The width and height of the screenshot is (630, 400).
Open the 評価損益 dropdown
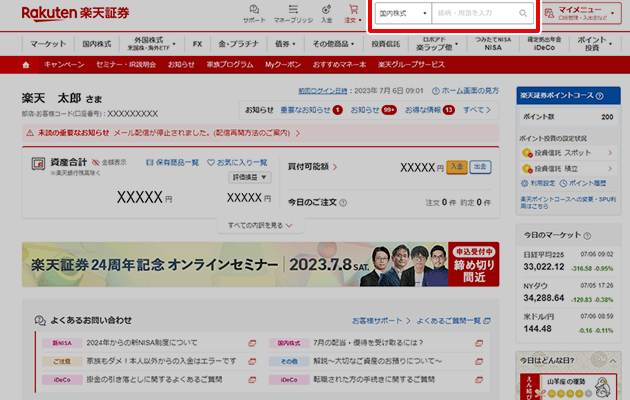pyautogui.click(x=250, y=177)
